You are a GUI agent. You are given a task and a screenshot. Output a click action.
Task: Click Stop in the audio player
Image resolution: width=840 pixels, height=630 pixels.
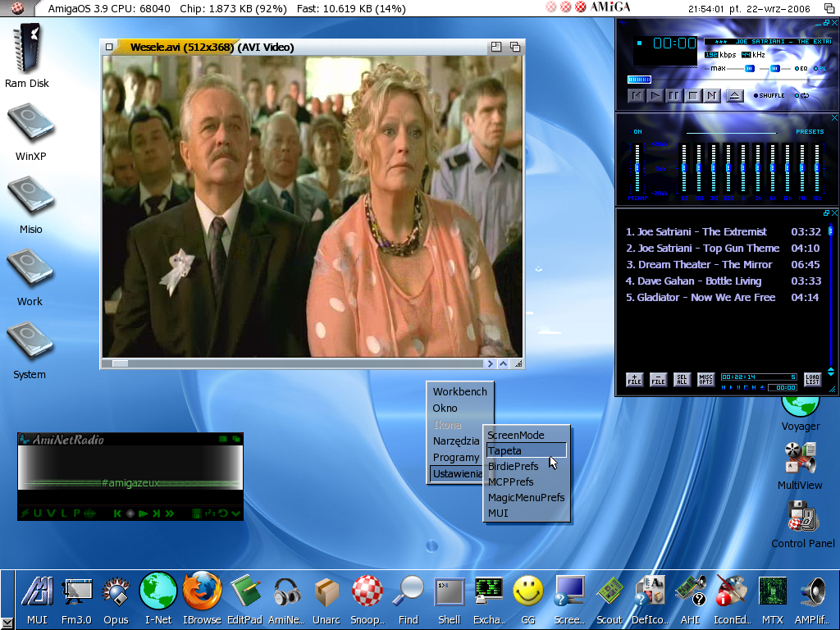692,95
